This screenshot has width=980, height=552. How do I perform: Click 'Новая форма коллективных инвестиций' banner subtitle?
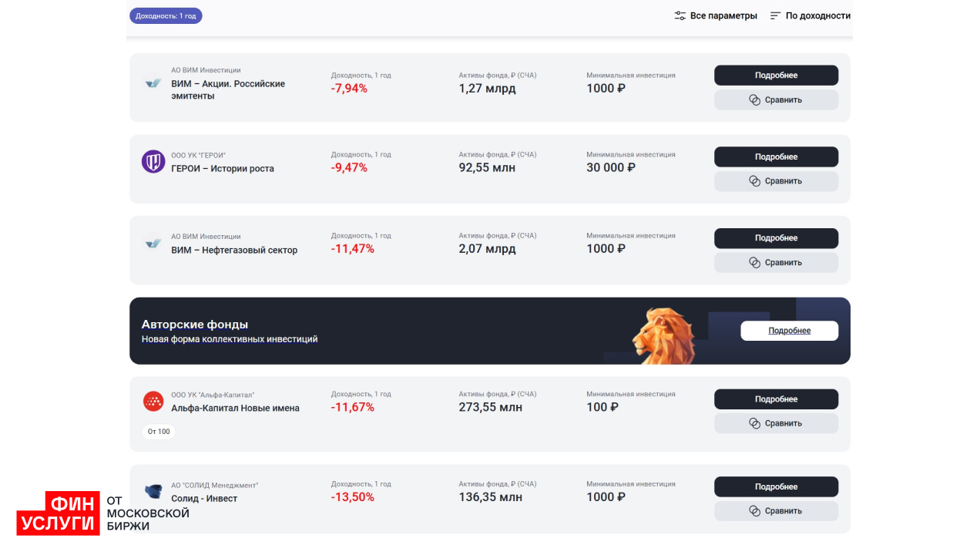(x=230, y=339)
